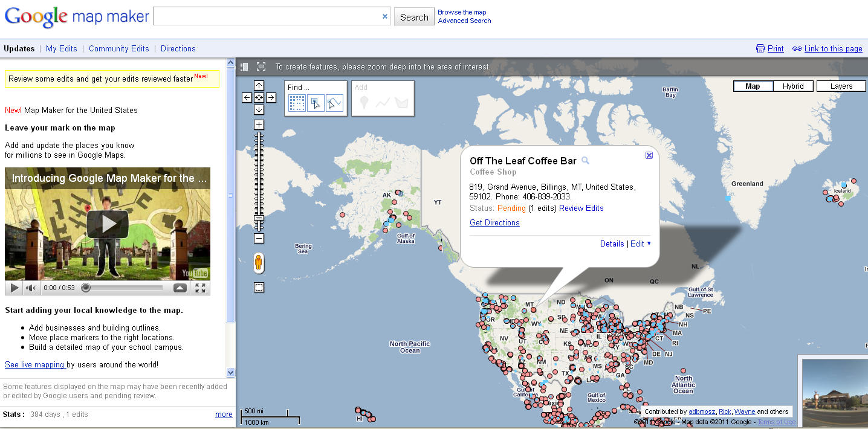Viewport: 868px width, 429px height.
Task: Pan the map left with the arrow
Action: [247, 97]
